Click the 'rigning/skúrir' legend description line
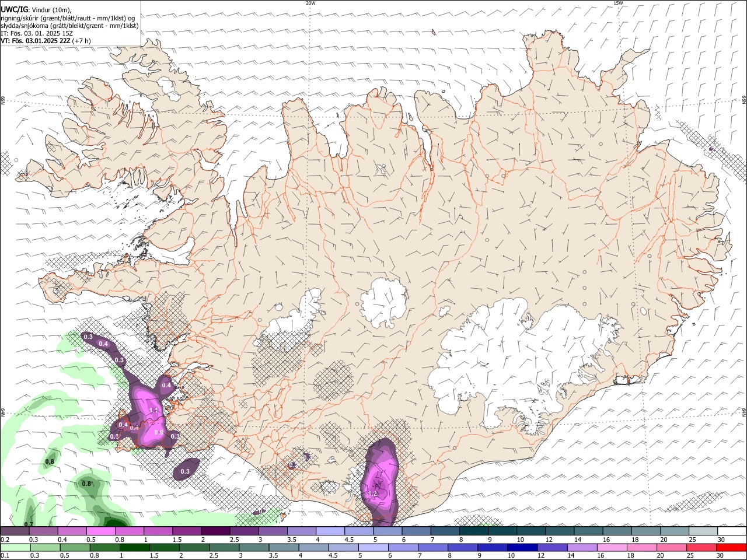 tap(68, 17)
